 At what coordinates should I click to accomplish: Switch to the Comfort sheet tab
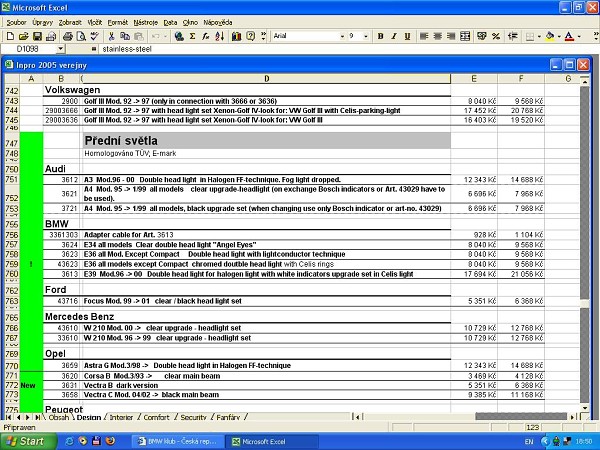[x=156, y=417]
